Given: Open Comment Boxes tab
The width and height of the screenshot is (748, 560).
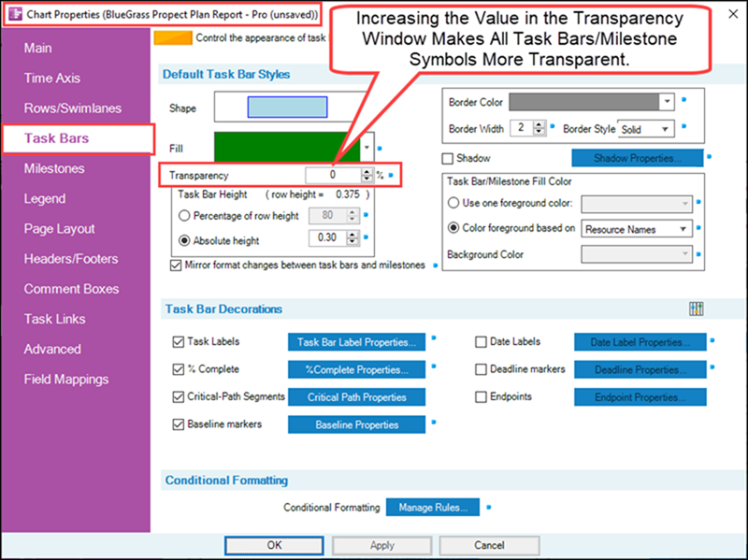Looking at the screenshot, I should pos(71,289).
